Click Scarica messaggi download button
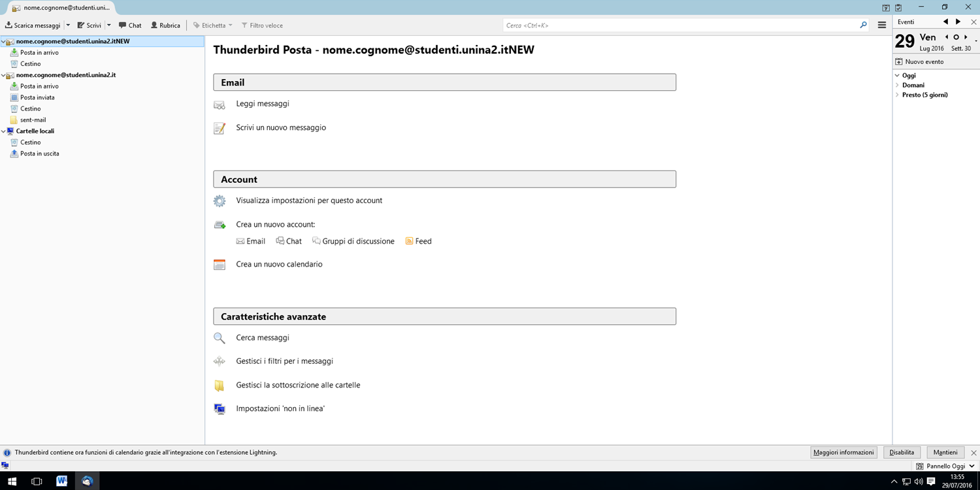980x490 pixels. point(33,25)
